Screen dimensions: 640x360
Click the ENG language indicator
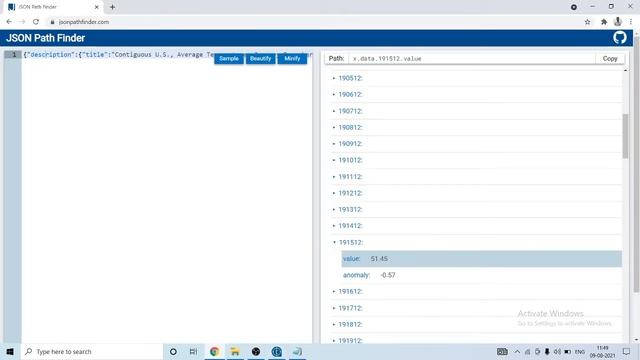[x=580, y=351]
